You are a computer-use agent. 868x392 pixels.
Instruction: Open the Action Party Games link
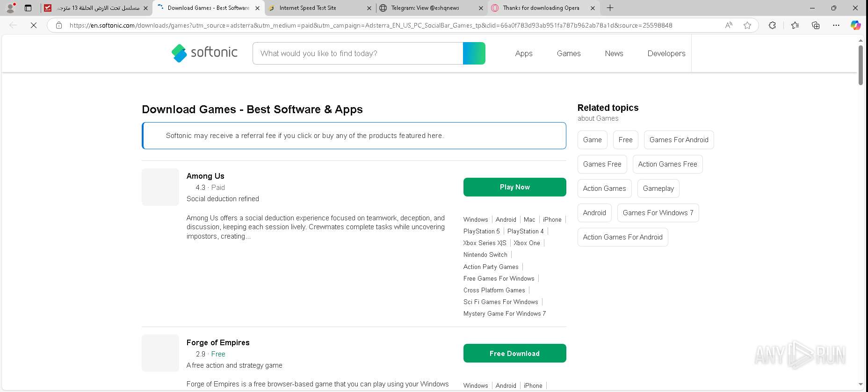(491, 267)
